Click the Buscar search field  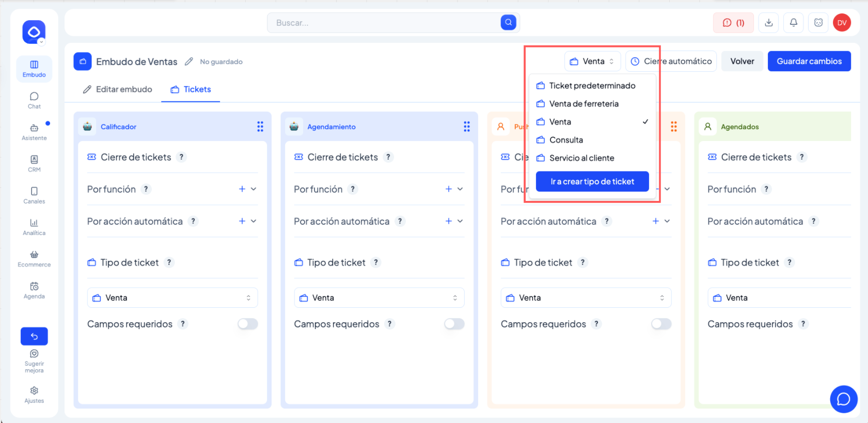[x=385, y=23]
